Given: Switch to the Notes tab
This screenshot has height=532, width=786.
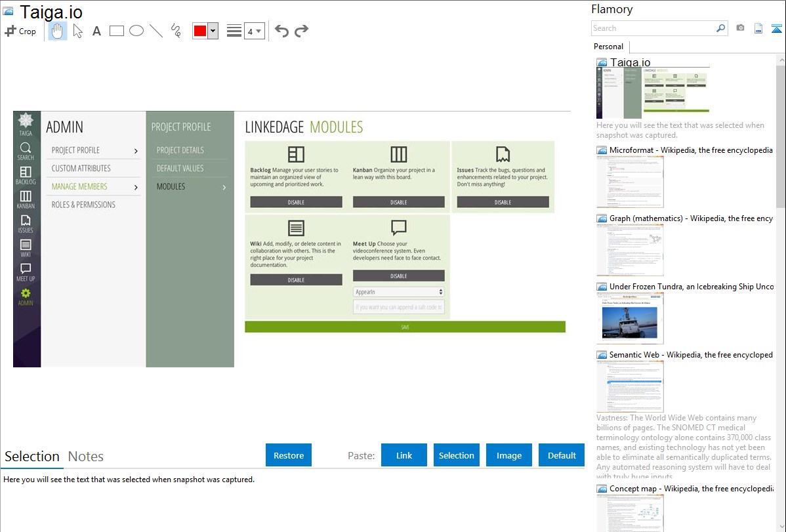Looking at the screenshot, I should coord(85,457).
